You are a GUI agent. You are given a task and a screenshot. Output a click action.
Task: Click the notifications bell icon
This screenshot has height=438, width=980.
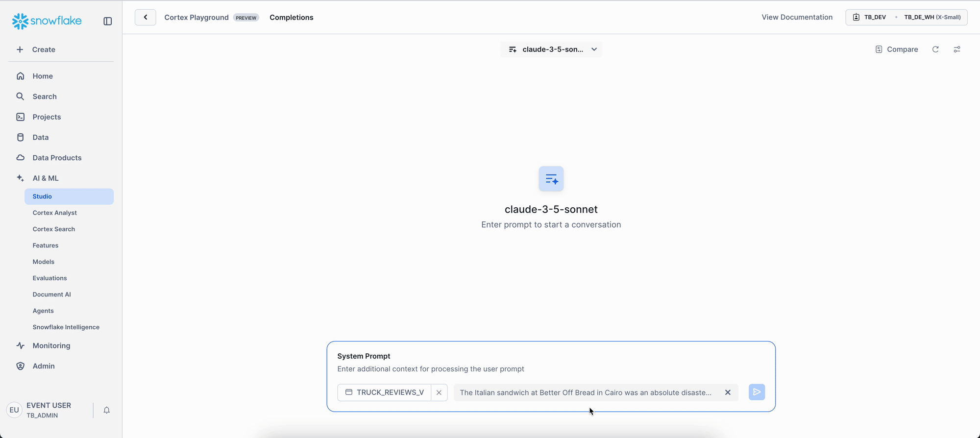[107, 410]
